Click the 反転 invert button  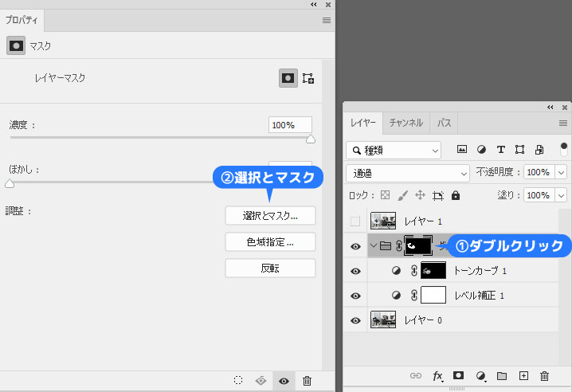pyautogui.click(x=270, y=269)
